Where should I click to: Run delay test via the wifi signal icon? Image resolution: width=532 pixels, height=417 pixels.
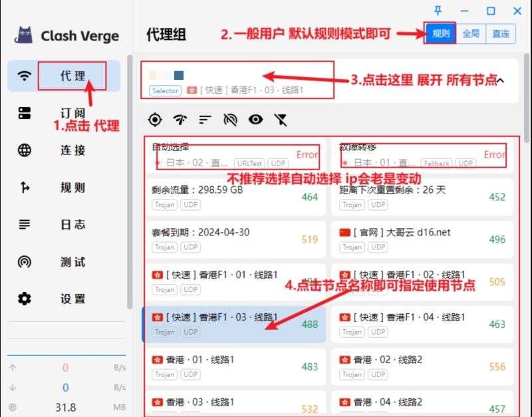point(180,120)
